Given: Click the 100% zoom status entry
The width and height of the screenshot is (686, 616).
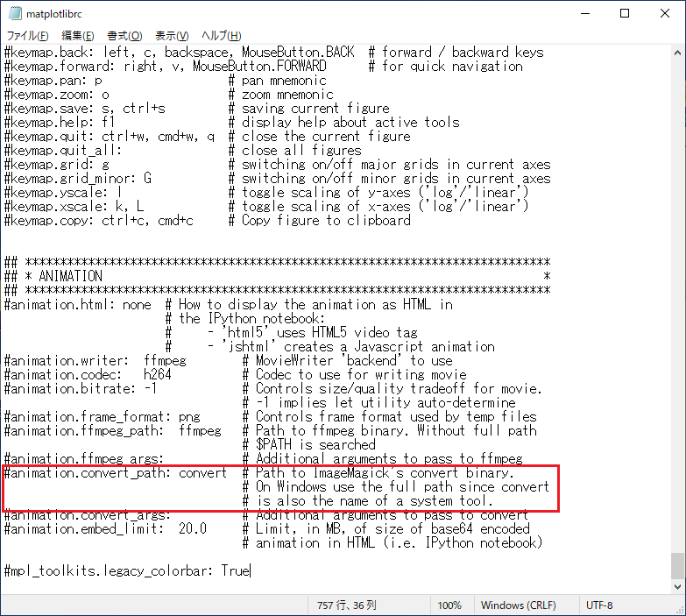Looking at the screenshot, I should (x=449, y=605).
